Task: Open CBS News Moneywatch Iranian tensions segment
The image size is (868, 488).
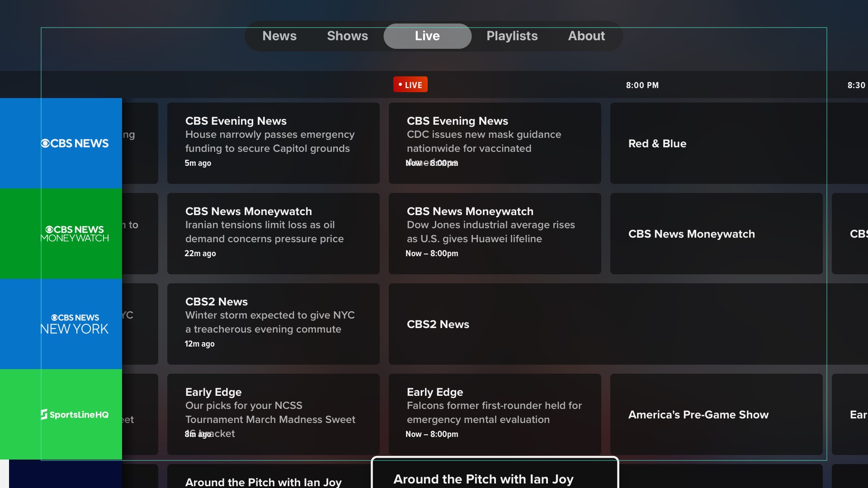Action: tap(273, 233)
